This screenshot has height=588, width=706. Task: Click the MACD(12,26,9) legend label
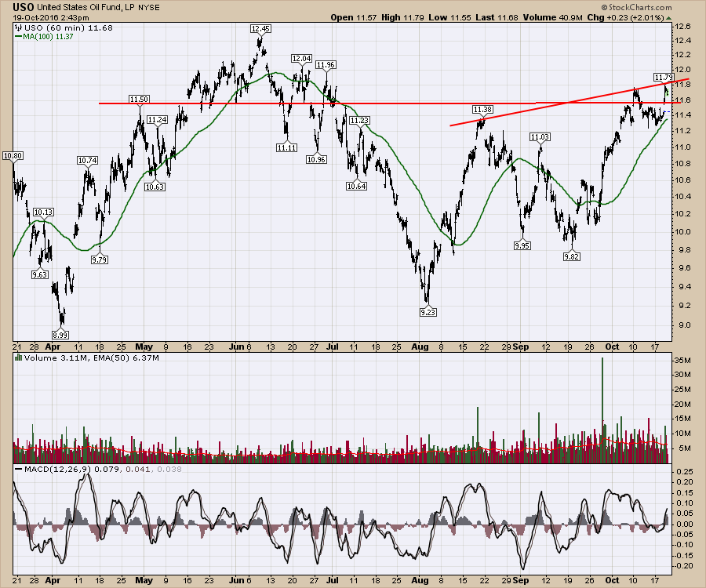point(53,469)
